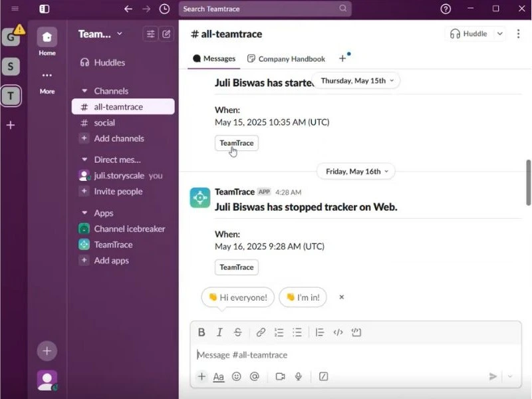Image resolution: width=532 pixels, height=399 pixels.
Task: Collapse the Apps section
Action: (85, 213)
